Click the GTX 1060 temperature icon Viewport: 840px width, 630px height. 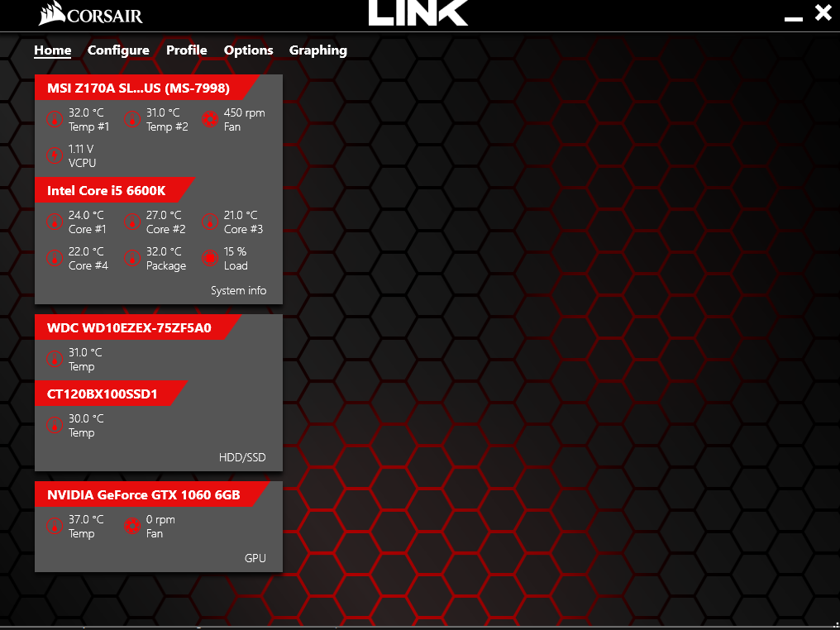(x=54, y=526)
